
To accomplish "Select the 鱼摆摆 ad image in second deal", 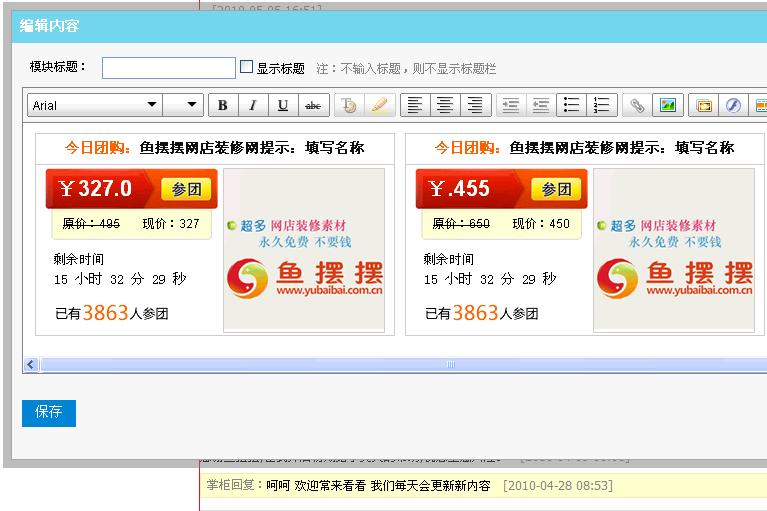I will click(674, 250).
